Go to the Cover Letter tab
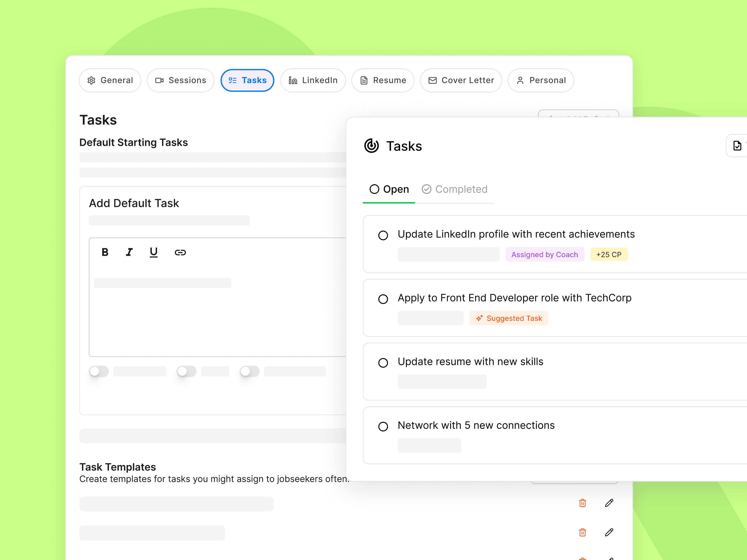 click(461, 80)
